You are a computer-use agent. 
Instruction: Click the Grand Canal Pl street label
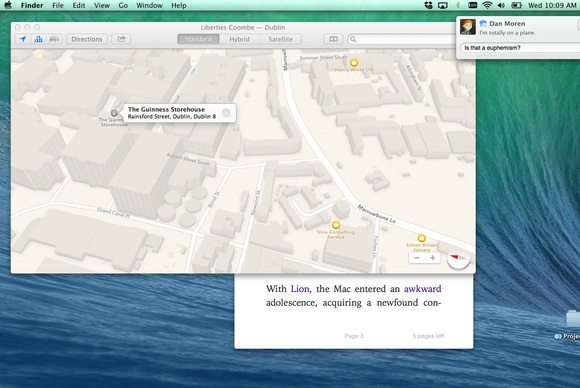[x=113, y=213]
